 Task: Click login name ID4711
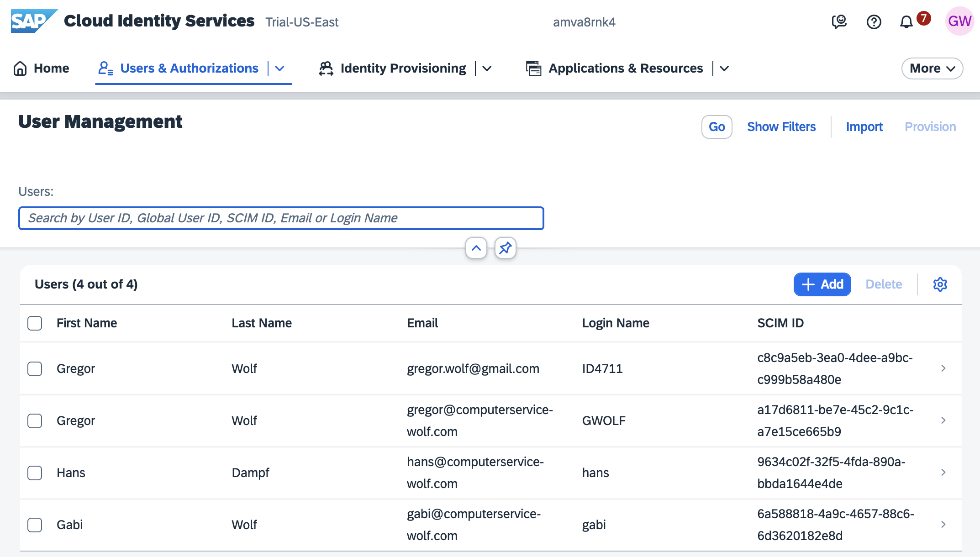[x=602, y=368]
